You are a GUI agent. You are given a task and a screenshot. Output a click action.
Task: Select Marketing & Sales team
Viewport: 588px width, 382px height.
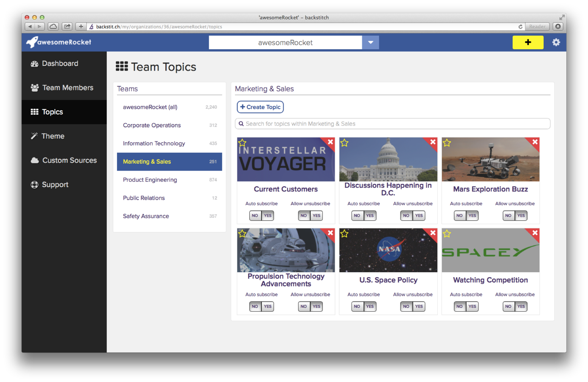170,161
